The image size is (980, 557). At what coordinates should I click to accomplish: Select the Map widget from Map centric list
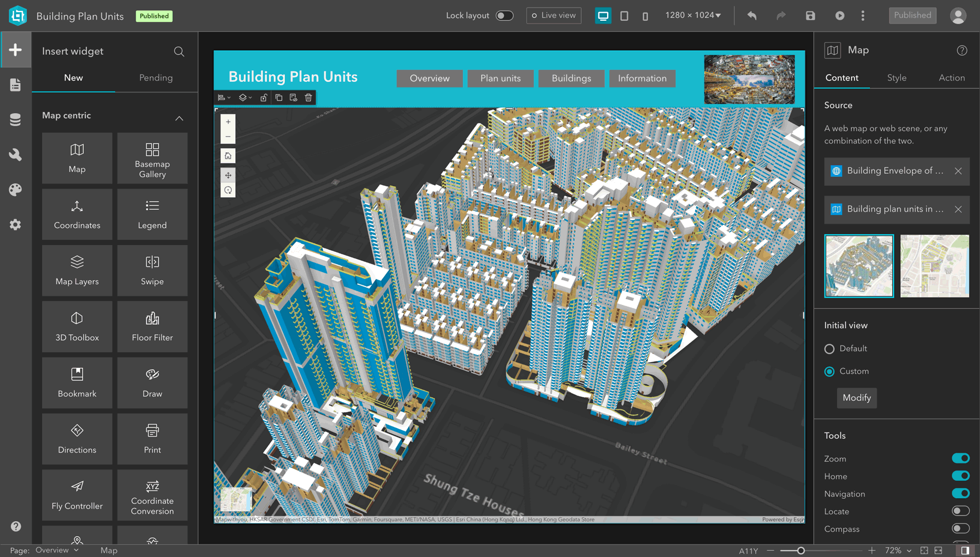click(77, 158)
